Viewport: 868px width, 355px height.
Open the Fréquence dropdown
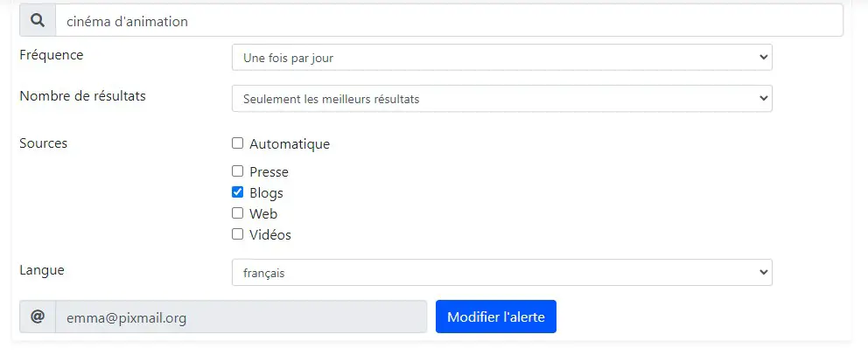tap(502, 58)
